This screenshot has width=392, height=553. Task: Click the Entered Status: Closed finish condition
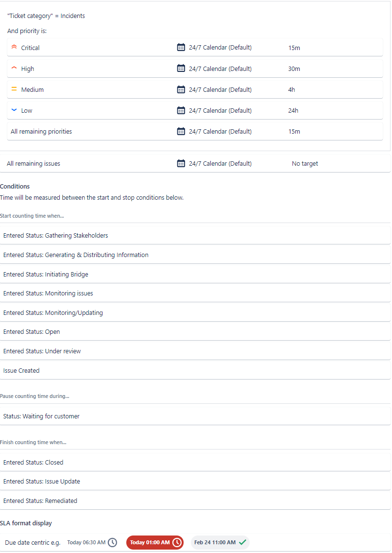coord(195,462)
